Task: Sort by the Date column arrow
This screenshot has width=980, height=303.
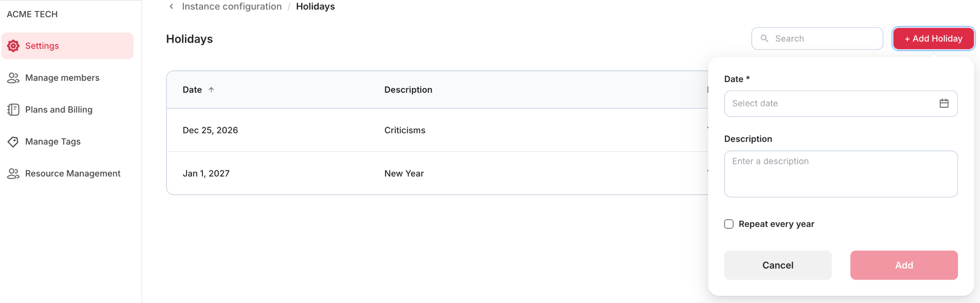Action: 211,90
